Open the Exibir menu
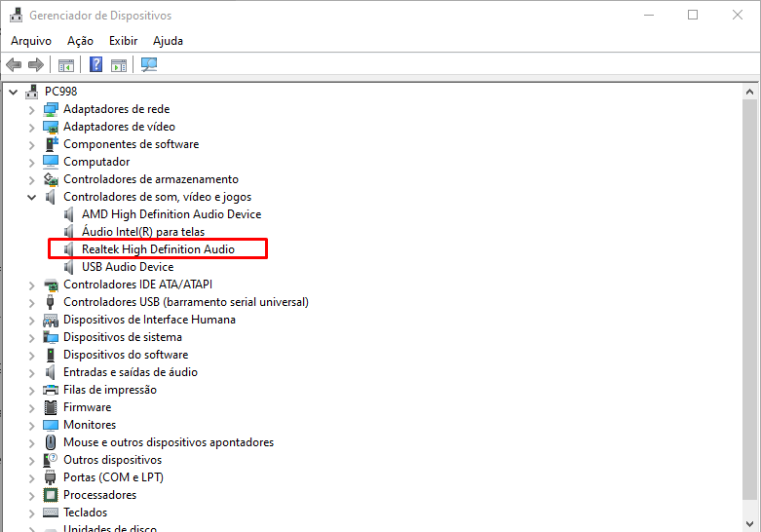The image size is (761, 532). pos(124,41)
